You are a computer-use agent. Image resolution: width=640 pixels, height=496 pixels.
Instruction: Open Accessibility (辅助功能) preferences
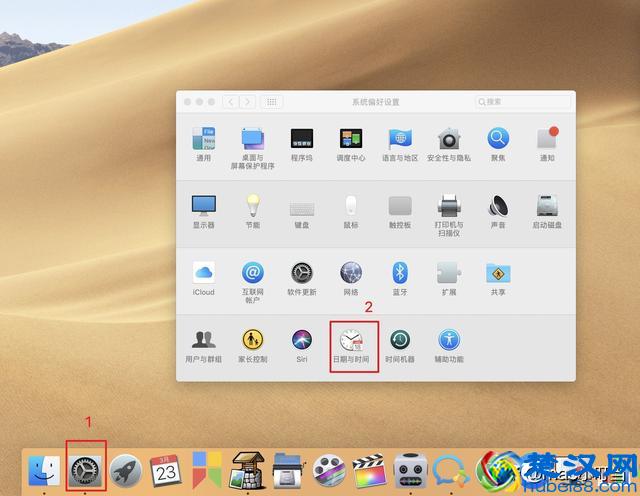click(449, 346)
